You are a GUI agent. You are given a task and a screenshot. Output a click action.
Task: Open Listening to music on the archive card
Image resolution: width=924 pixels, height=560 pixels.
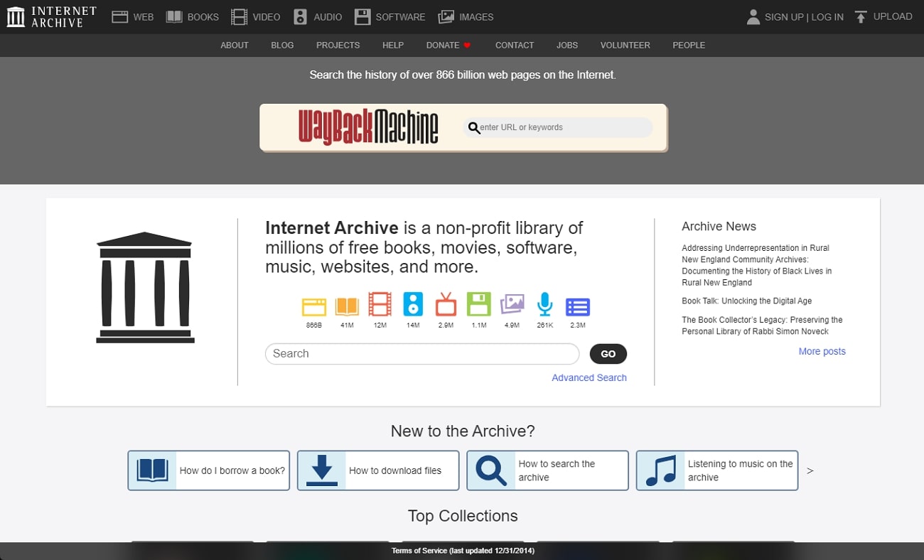717,470
